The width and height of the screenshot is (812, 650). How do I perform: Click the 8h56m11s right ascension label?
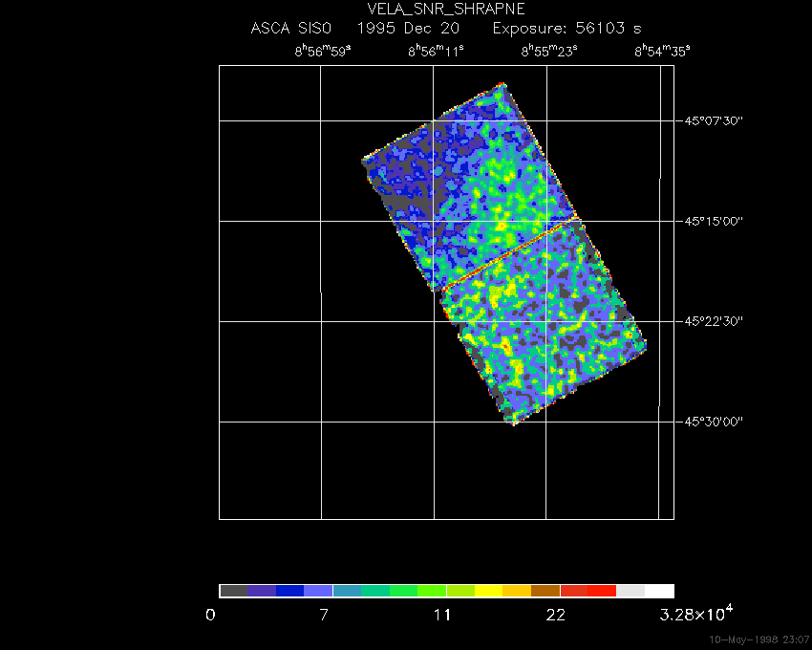[436, 52]
